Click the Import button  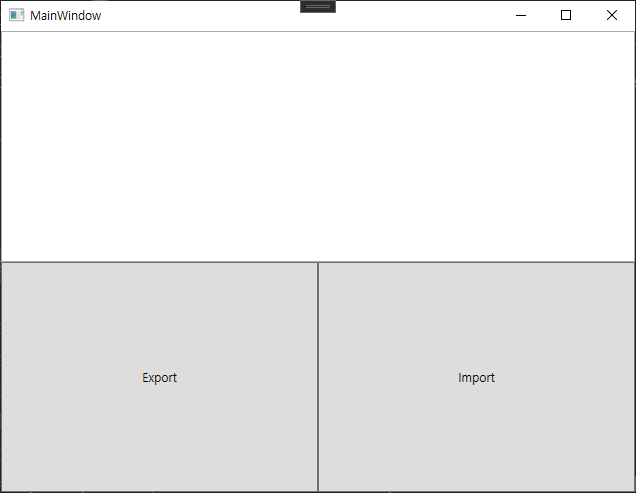pos(476,377)
